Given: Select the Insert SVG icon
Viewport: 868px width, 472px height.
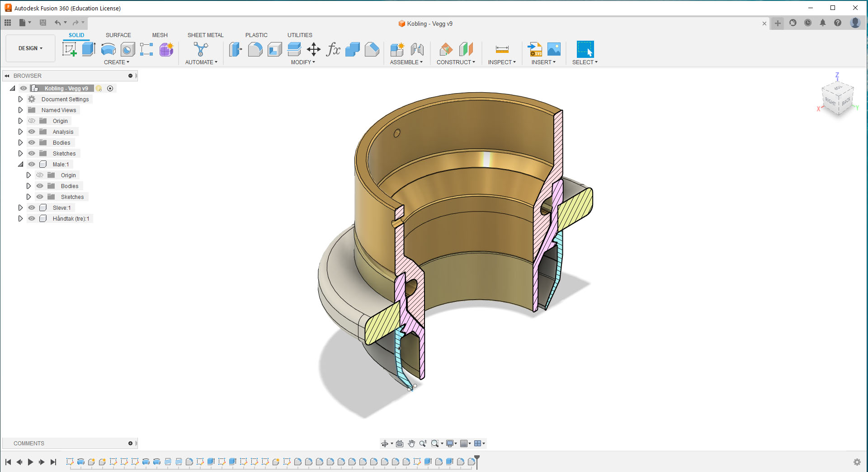Looking at the screenshot, I should [535, 49].
